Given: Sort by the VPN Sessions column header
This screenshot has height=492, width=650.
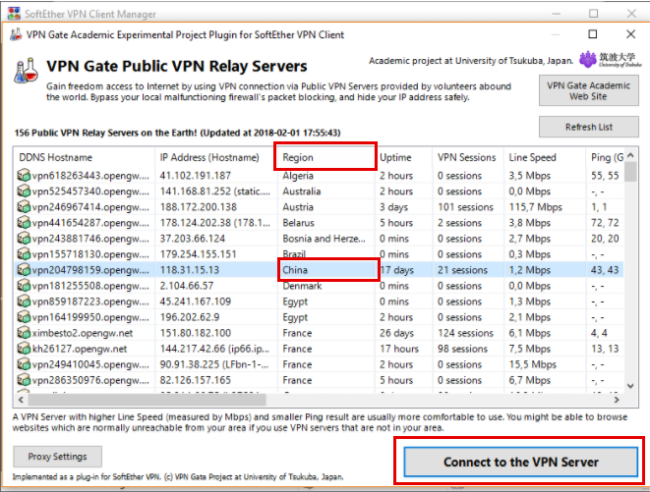Looking at the screenshot, I should pos(468,158).
